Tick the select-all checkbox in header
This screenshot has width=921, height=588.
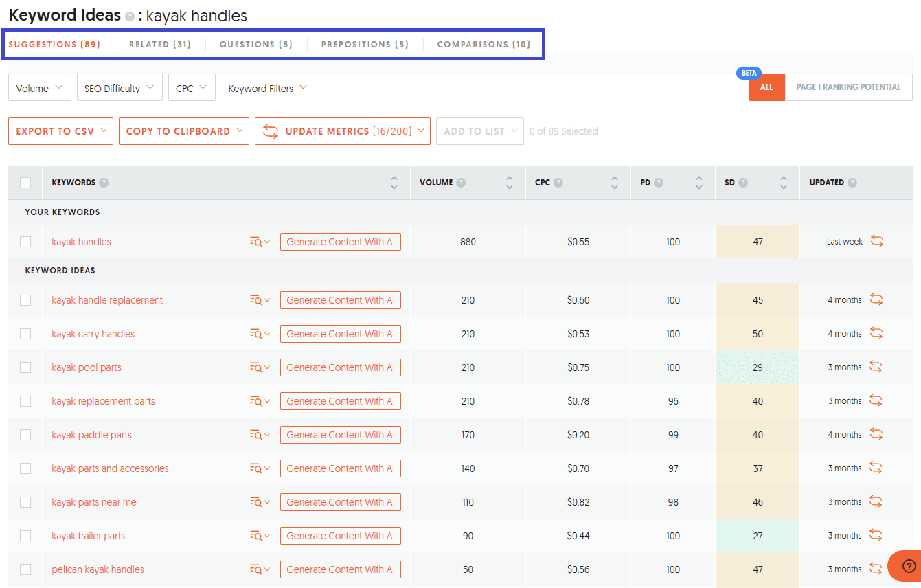pos(25,183)
